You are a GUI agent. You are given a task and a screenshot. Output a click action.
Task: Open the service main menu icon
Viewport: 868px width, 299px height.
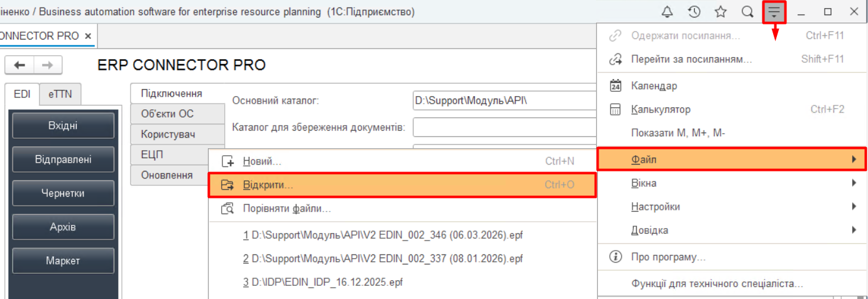point(774,12)
